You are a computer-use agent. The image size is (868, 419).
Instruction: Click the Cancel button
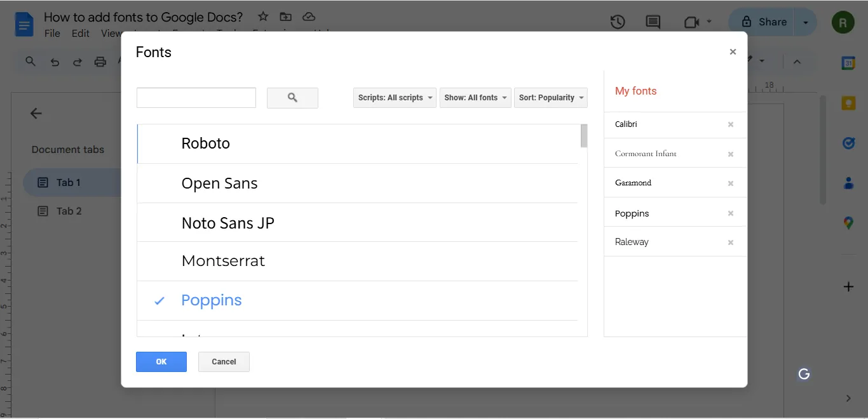point(224,362)
